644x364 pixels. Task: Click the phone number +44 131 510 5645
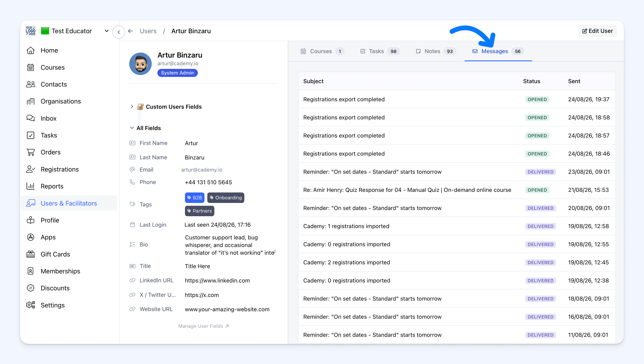[x=208, y=182]
